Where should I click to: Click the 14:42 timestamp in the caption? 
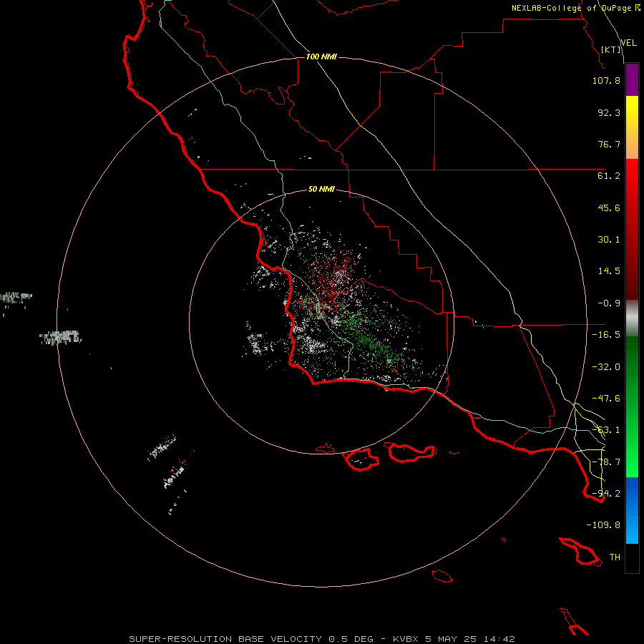coord(499,639)
